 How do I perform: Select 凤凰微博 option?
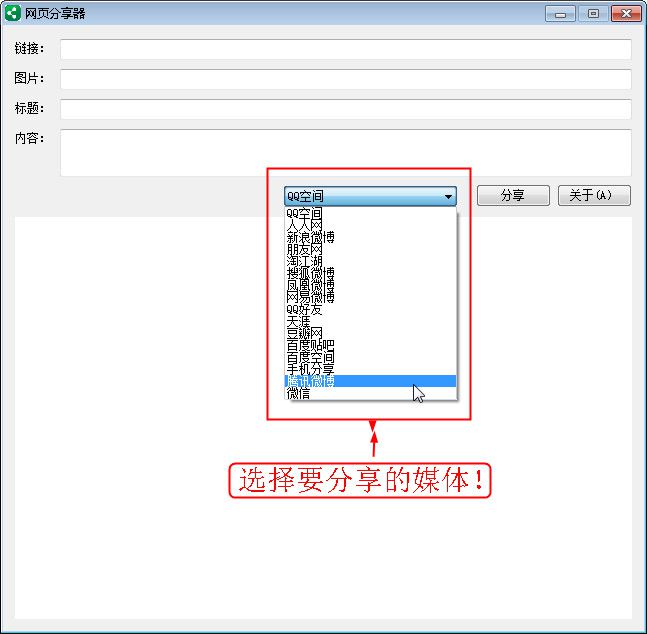[x=370, y=285]
